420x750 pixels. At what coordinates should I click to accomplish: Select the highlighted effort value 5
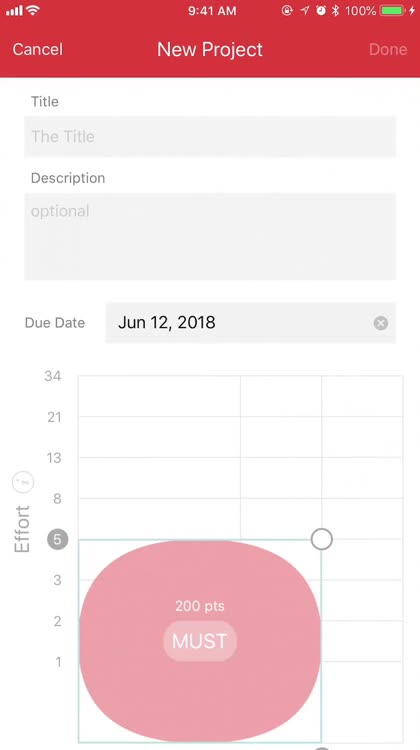pos(57,540)
